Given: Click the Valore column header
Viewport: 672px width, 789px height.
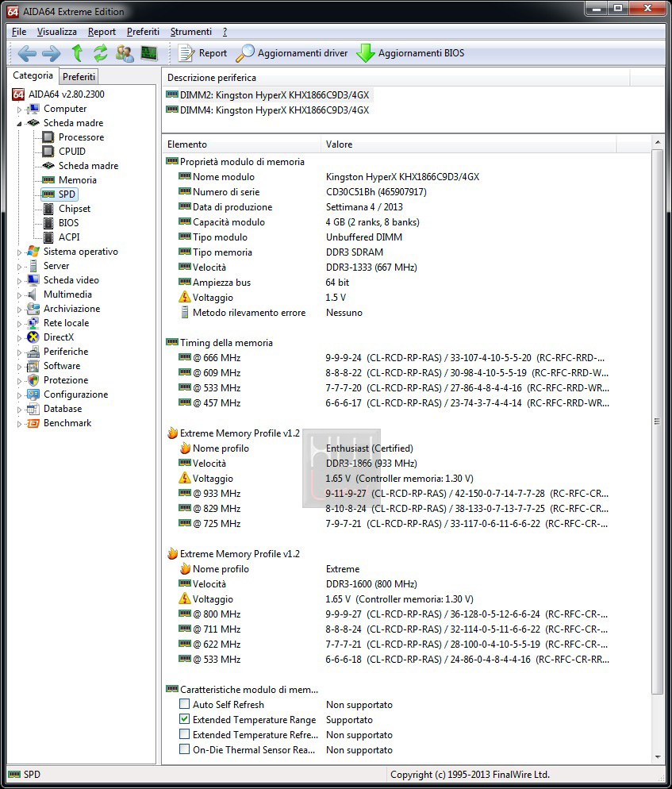Looking at the screenshot, I should click(468, 144).
